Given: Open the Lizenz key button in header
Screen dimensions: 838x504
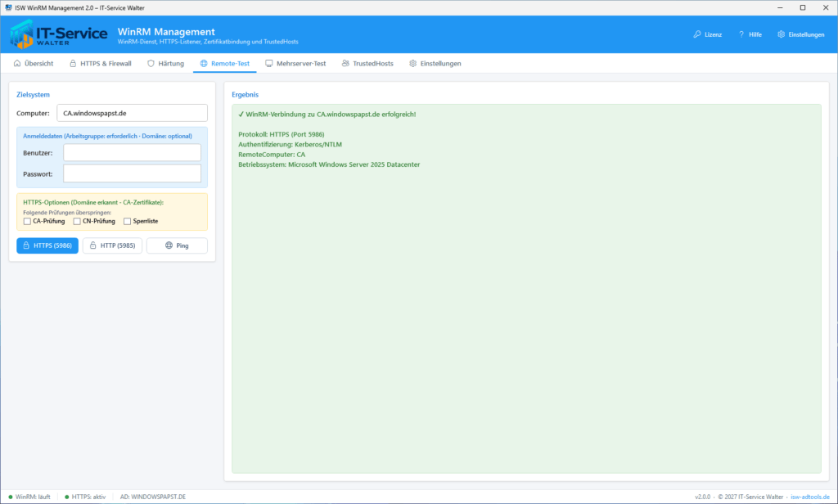Looking at the screenshot, I should click(708, 34).
